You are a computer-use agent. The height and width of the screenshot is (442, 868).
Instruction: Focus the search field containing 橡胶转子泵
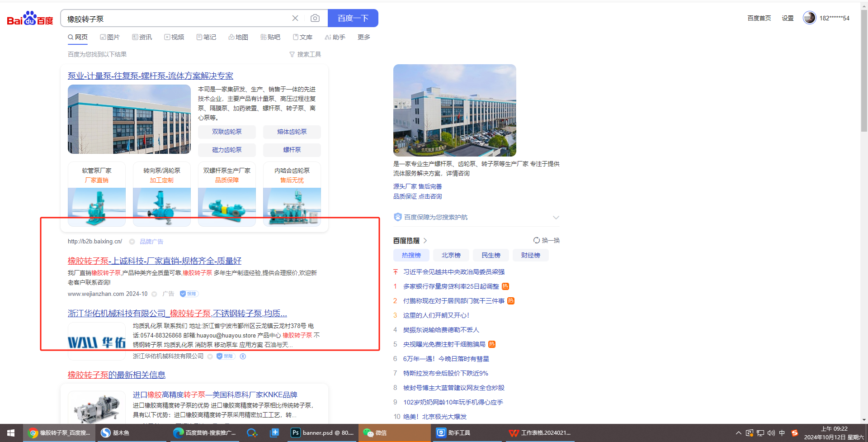pyautogui.click(x=176, y=19)
